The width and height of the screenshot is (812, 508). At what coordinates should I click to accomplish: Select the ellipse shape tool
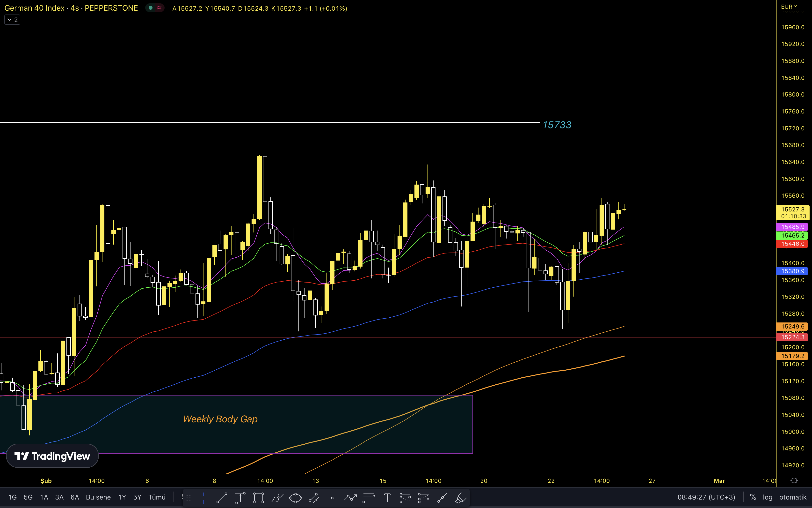click(x=295, y=498)
